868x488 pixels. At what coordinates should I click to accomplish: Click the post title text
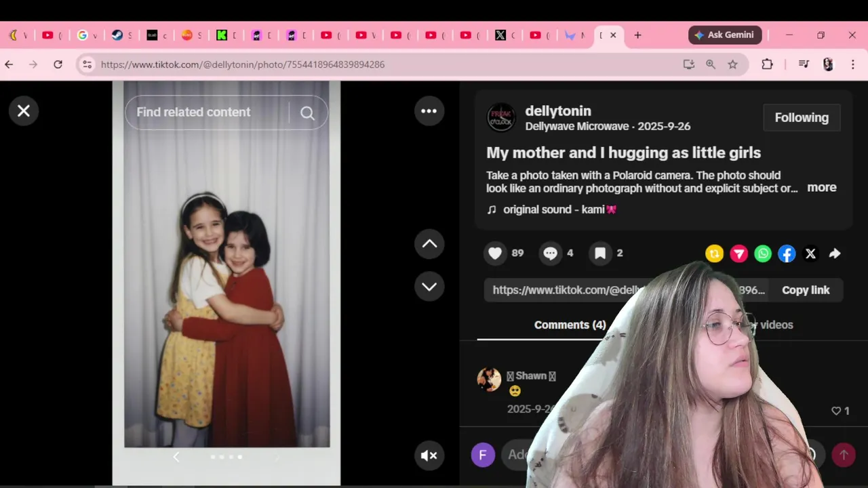[x=623, y=152]
